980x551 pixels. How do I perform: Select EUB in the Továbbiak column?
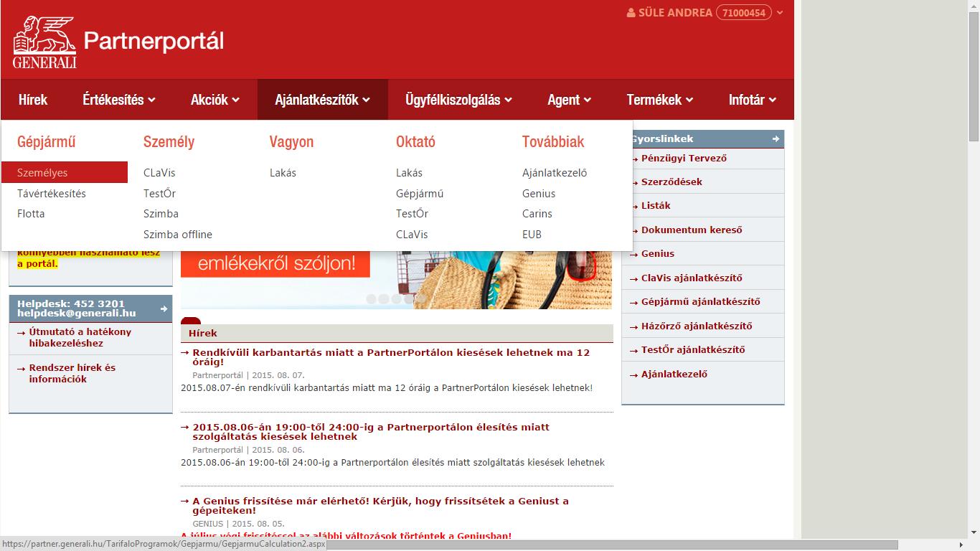(x=532, y=235)
